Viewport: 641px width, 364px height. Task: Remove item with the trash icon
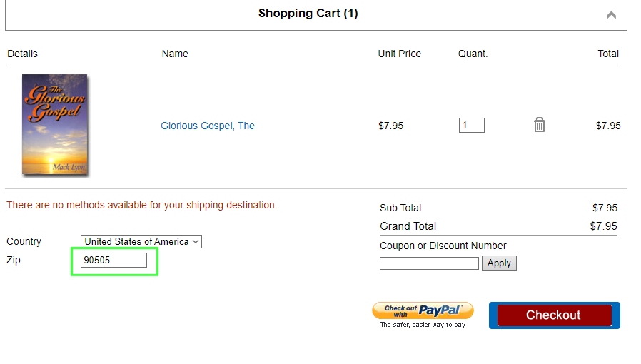(x=540, y=125)
